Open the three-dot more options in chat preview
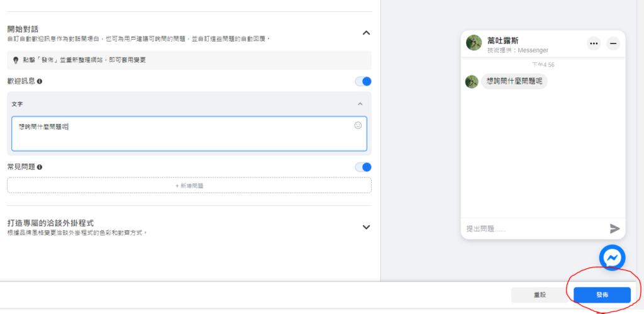Image resolution: width=644 pixels, height=314 pixels. pyautogui.click(x=594, y=43)
